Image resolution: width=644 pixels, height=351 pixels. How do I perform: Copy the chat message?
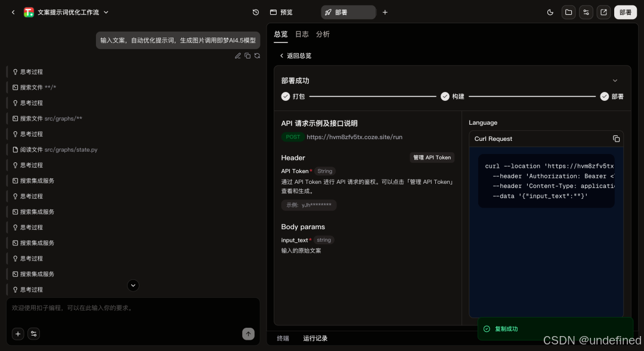(247, 56)
